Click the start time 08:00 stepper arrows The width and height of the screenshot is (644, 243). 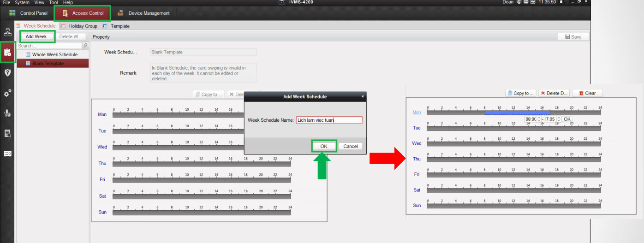(538, 119)
